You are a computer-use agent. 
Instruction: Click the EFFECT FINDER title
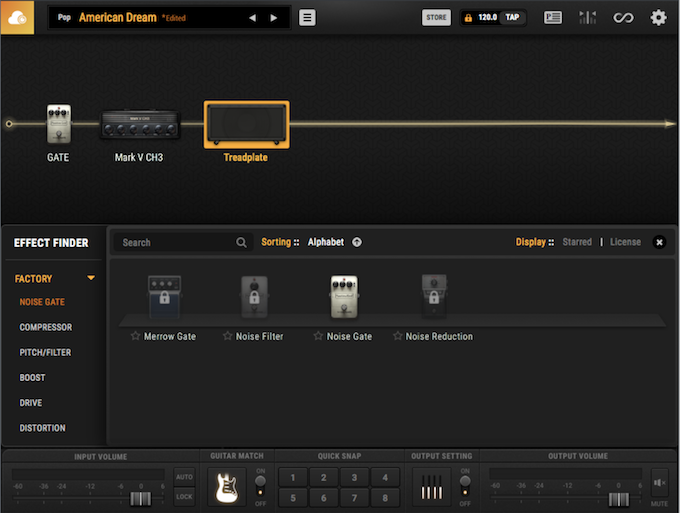pyautogui.click(x=51, y=243)
